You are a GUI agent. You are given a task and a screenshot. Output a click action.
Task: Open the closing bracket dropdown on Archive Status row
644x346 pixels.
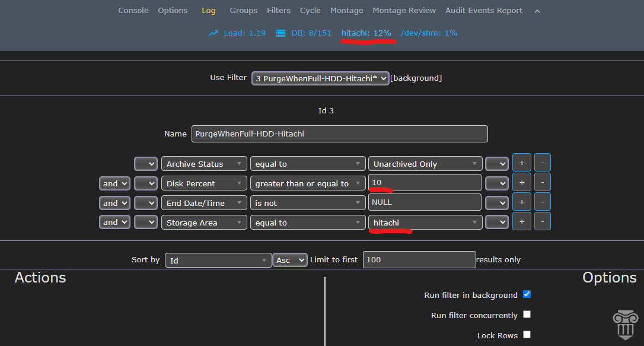(x=497, y=164)
